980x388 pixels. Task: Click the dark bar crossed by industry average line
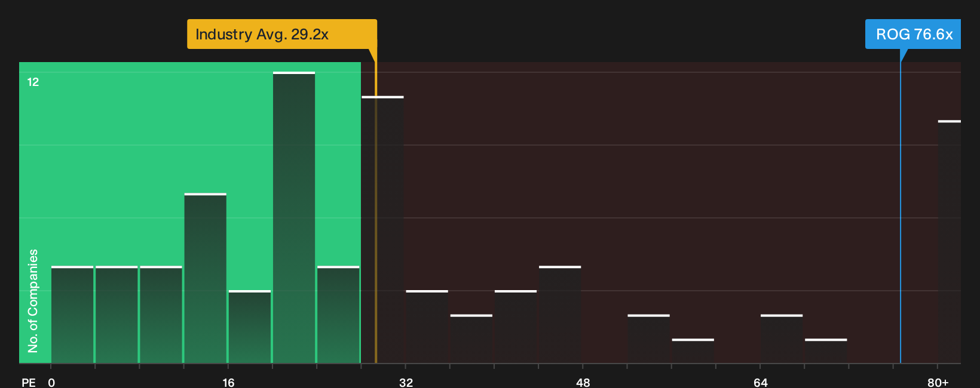tap(382, 230)
